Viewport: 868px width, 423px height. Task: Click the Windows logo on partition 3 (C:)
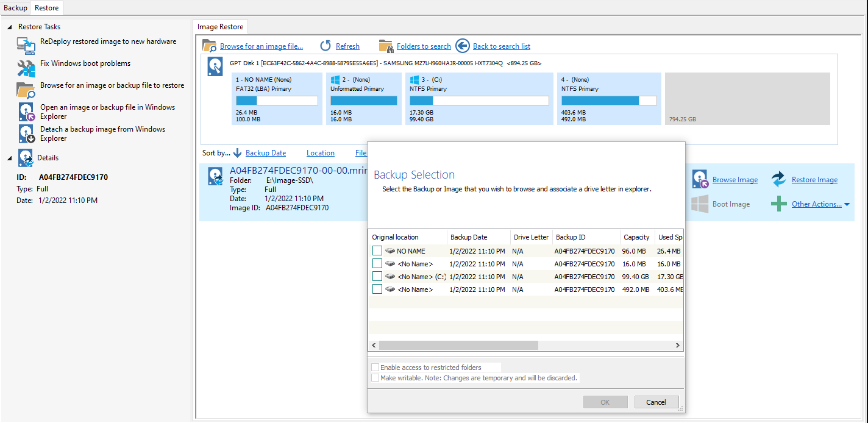(414, 79)
